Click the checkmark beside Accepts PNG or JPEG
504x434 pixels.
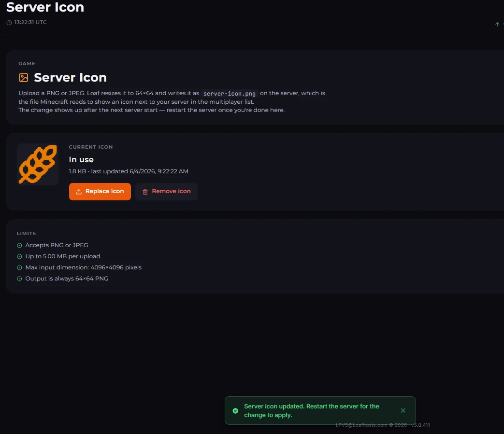point(19,246)
